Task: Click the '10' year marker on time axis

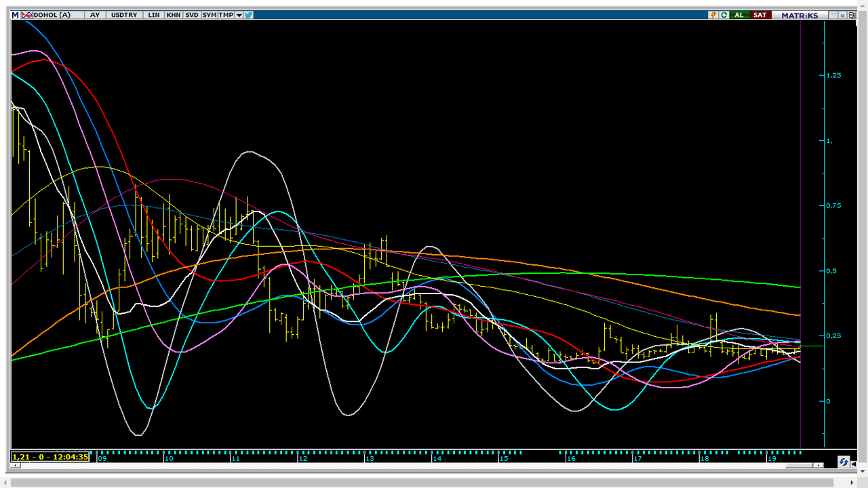Action: (168, 458)
